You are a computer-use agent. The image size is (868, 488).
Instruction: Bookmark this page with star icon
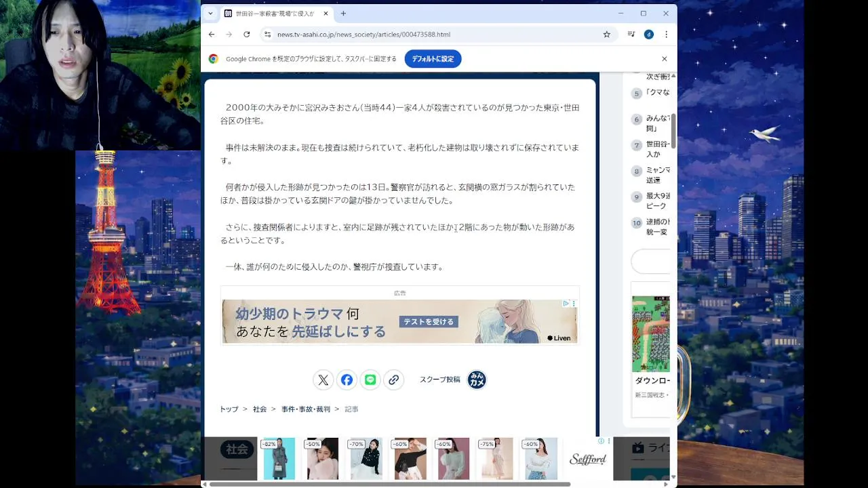click(607, 34)
